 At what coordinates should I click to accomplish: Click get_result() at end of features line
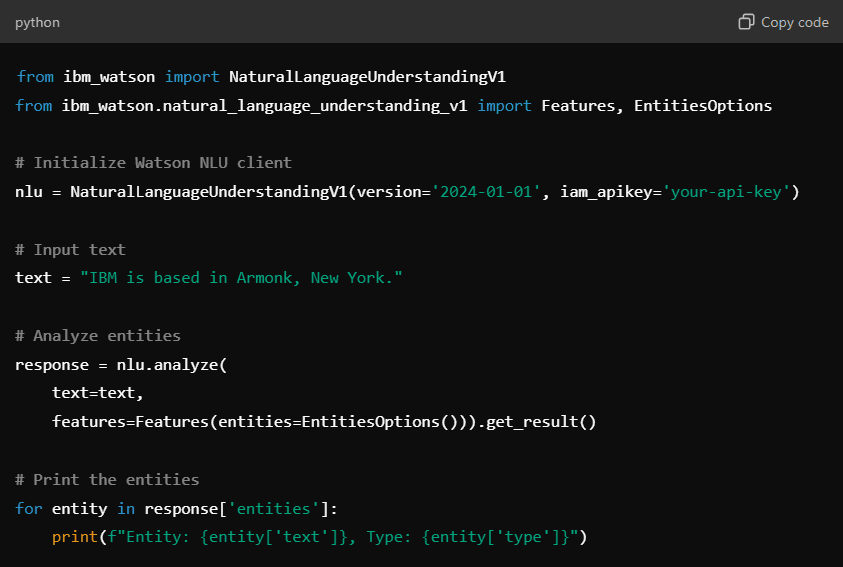(x=541, y=422)
